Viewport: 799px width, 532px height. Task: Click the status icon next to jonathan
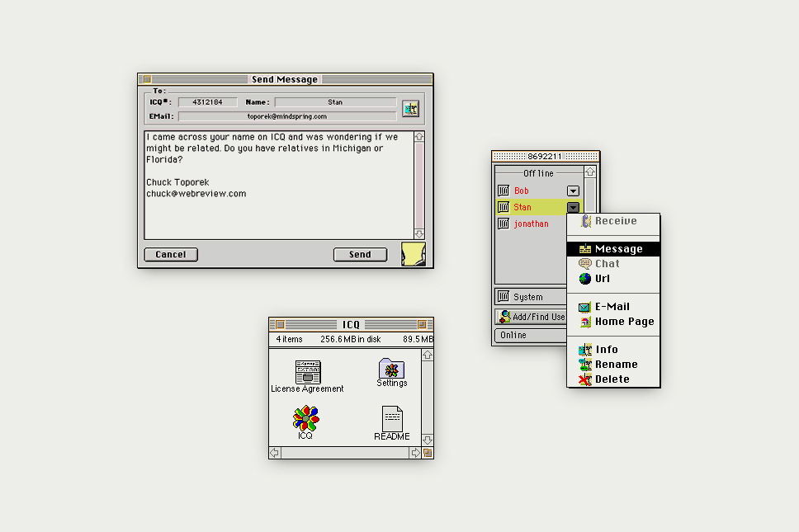pos(504,224)
